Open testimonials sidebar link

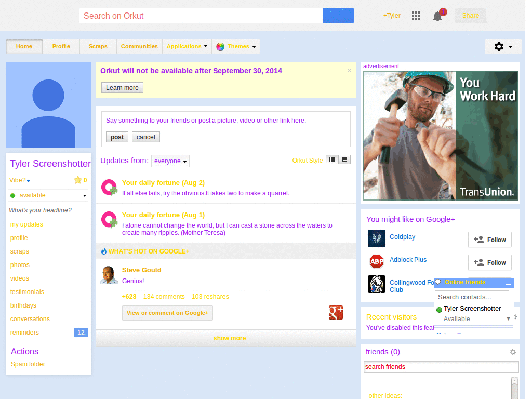27,292
